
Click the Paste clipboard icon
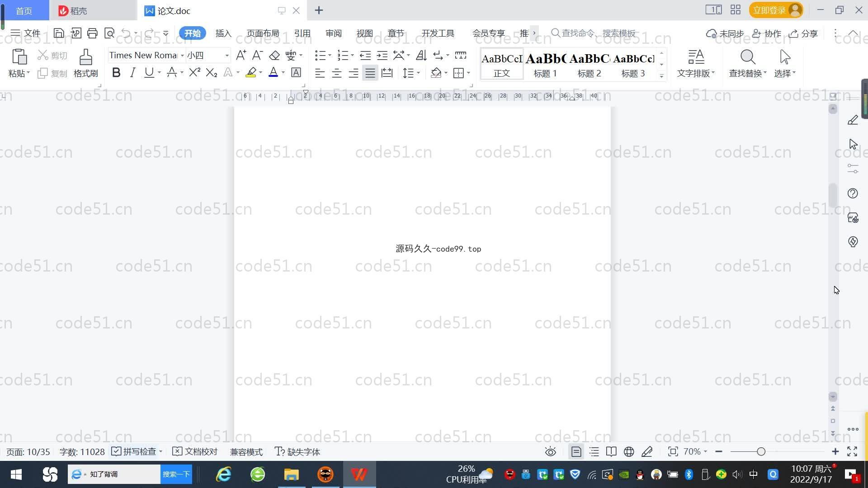[19, 57]
